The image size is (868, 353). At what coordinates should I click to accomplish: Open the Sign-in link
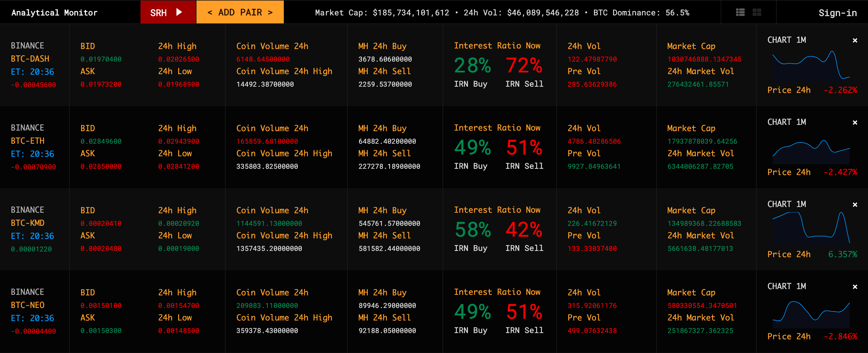pyautogui.click(x=838, y=13)
